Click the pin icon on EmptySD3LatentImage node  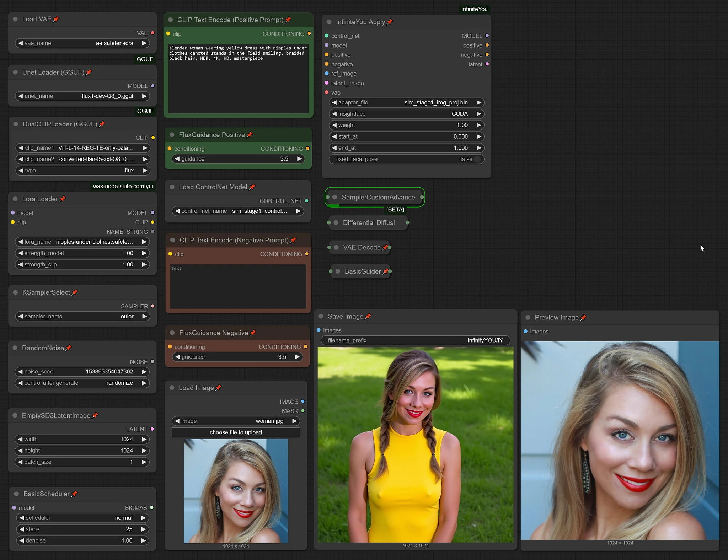coord(95,415)
